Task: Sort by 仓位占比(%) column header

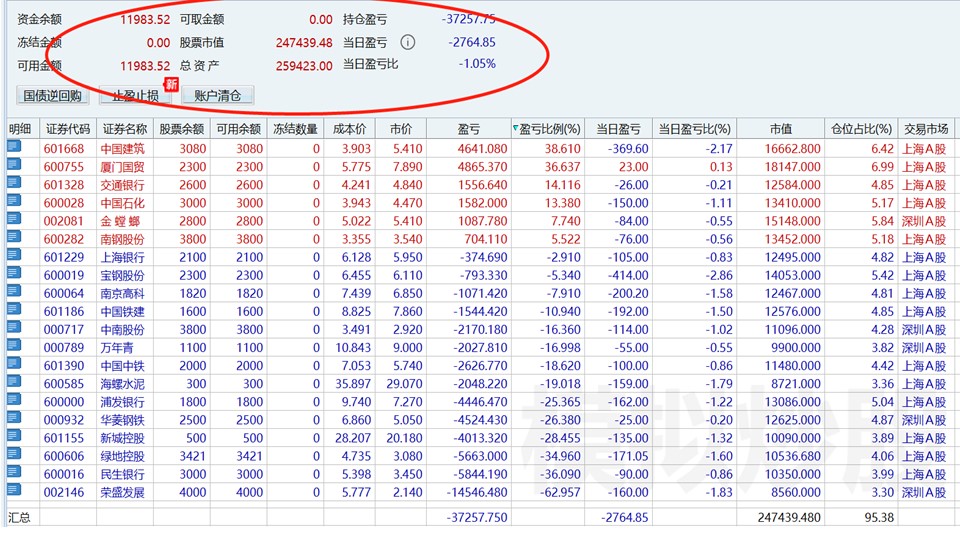Action: [861, 129]
